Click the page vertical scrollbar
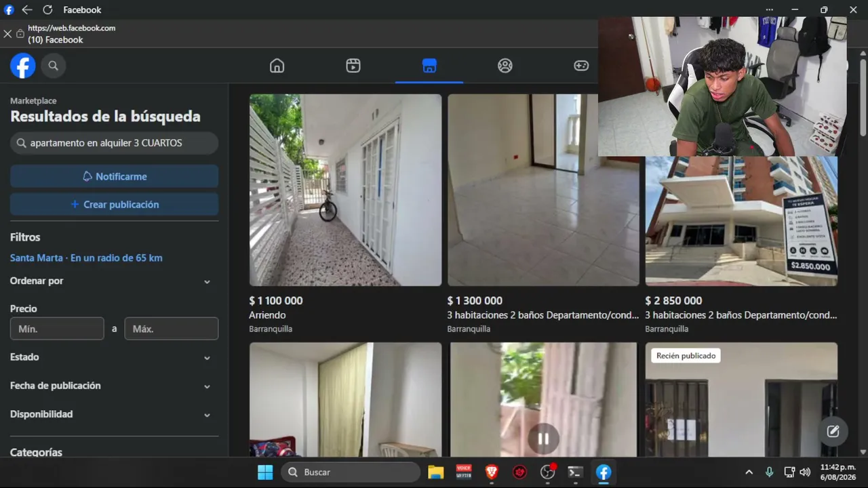Screen dimensions: 868x488 click(x=863, y=97)
